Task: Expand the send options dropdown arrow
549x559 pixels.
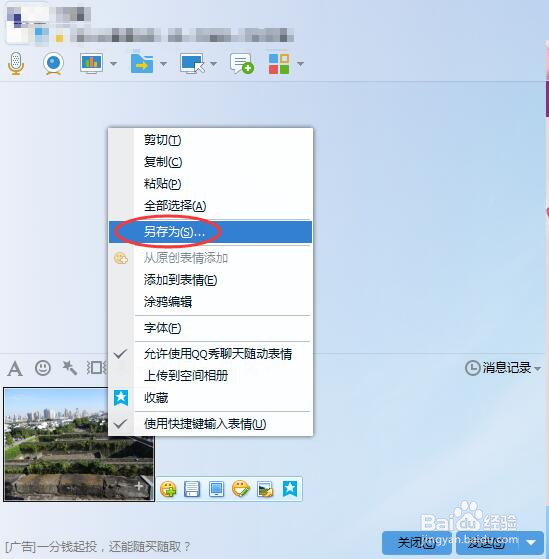Action: pos(531,543)
